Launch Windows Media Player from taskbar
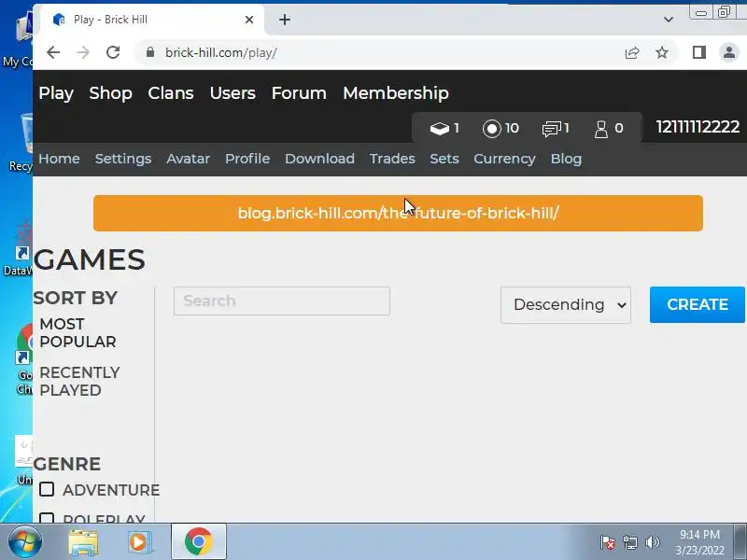This screenshot has width=747, height=560. (139, 542)
